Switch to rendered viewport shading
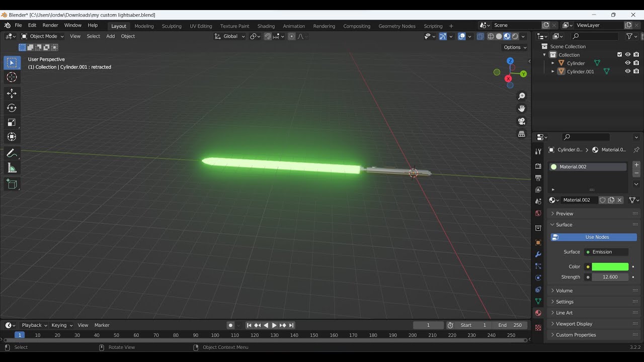 [515, 36]
